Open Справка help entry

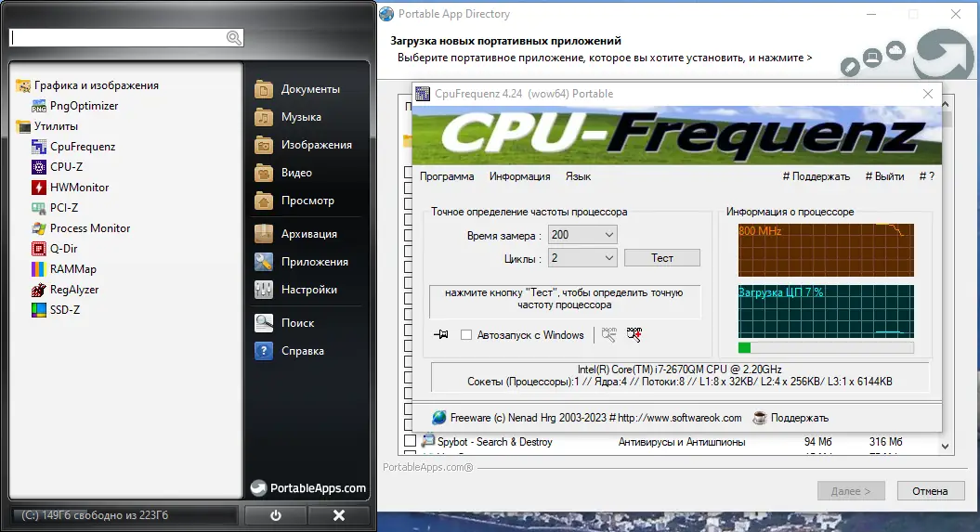pos(290,351)
